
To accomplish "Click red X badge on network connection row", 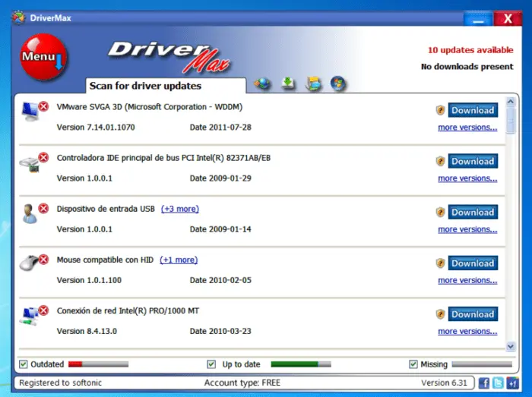I will [43, 310].
